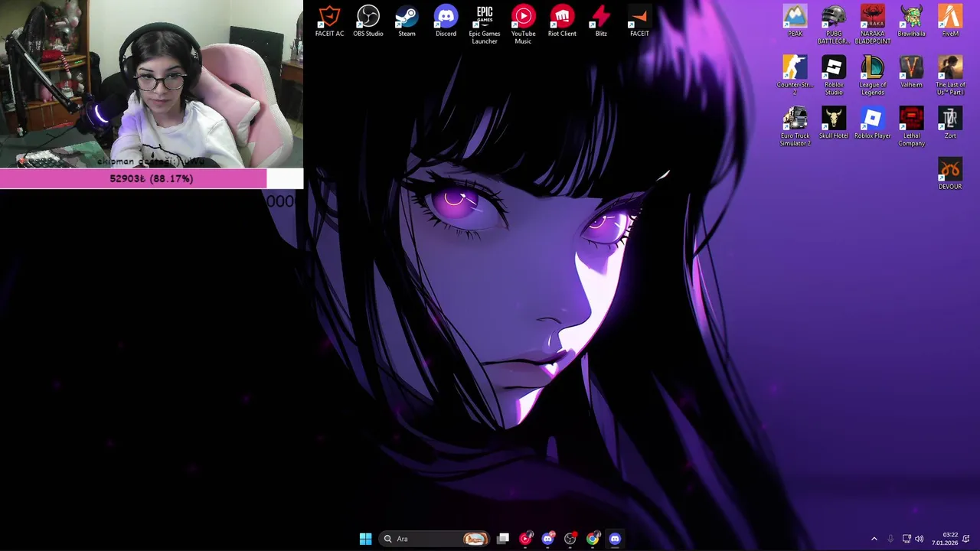The width and height of the screenshot is (980, 551).
Task: Click the pink 52903₺ donation progress bar
Action: coord(152,178)
